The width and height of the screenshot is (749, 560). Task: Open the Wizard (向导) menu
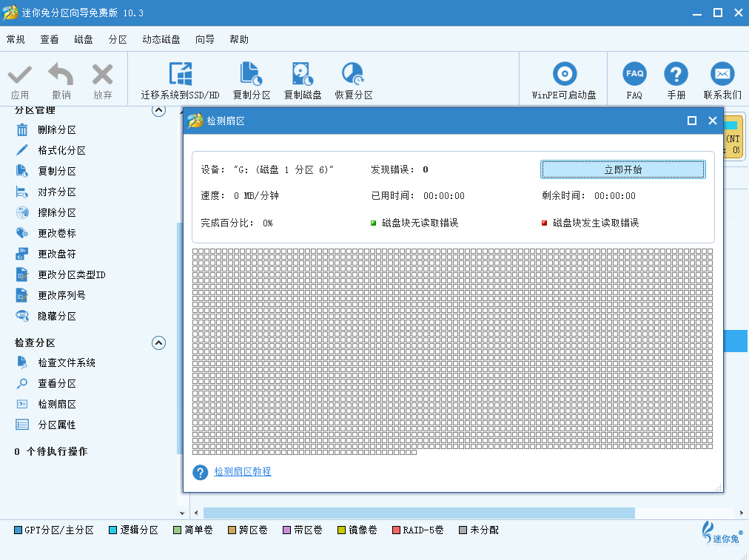(205, 39)
